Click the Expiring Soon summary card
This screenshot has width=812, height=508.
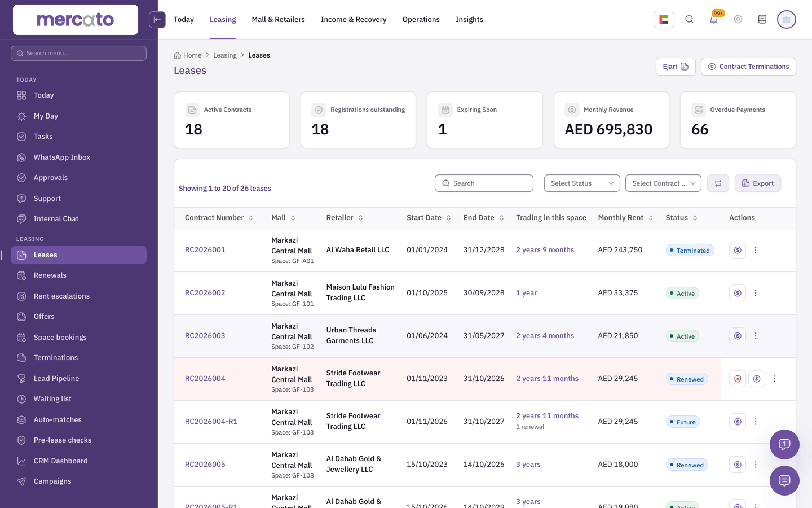coord(485,120)
